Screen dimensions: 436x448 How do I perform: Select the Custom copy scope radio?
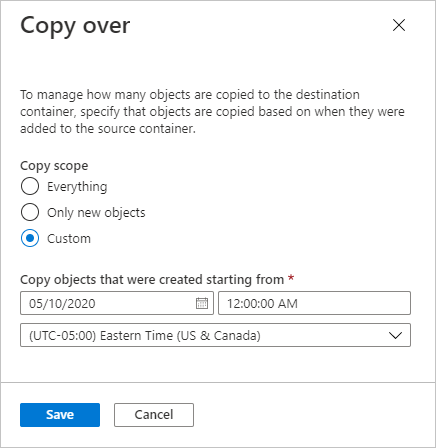30,238
